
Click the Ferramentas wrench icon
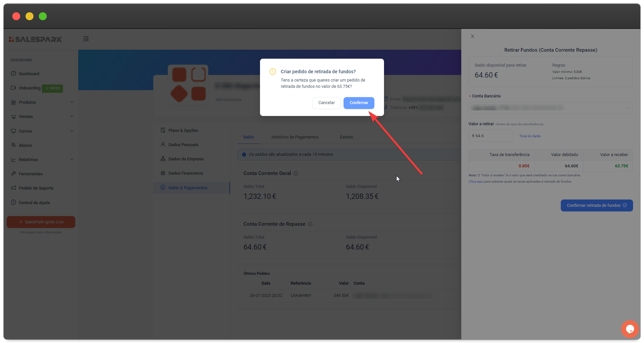tap(13, 174)
